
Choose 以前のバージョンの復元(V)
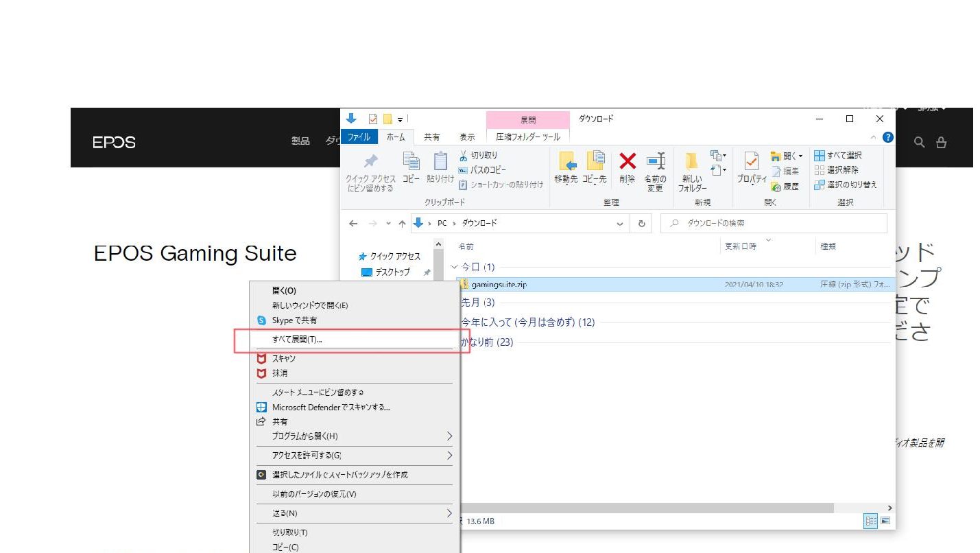coord(354,494)
